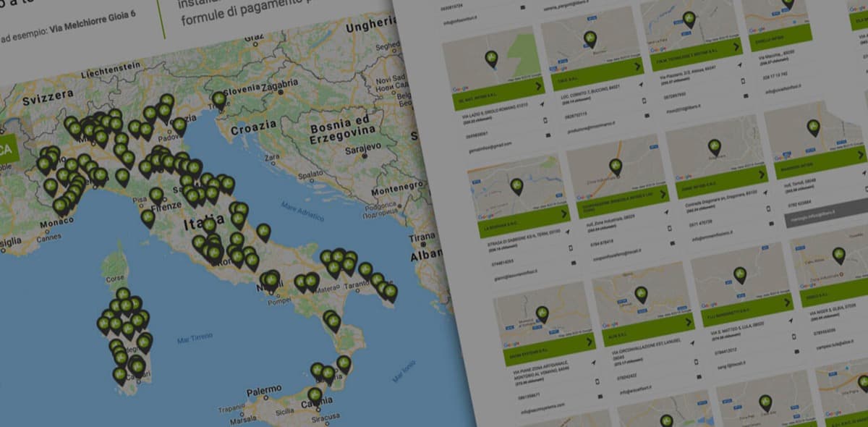Click phone icon beside number 0744814293
Screen dimensions: 868x427
coord(571,247)
